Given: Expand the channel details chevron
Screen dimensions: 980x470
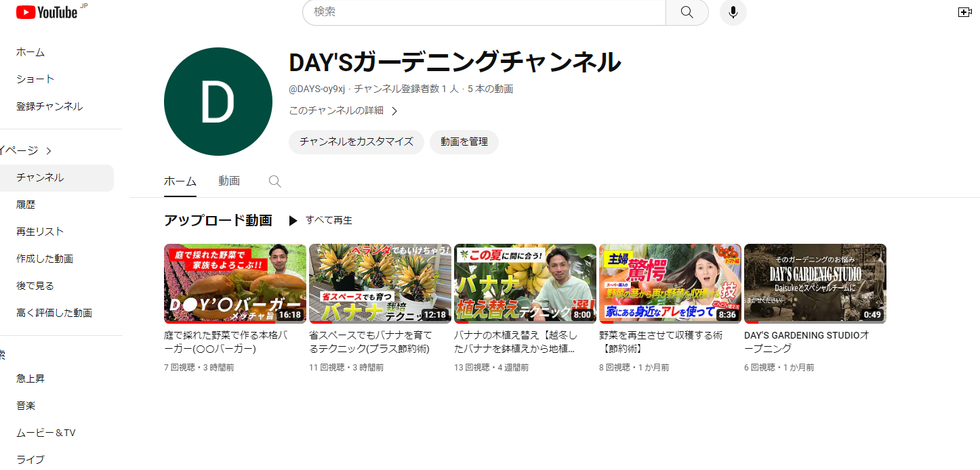Looking at the screenshot, I should tap(394, 110).
